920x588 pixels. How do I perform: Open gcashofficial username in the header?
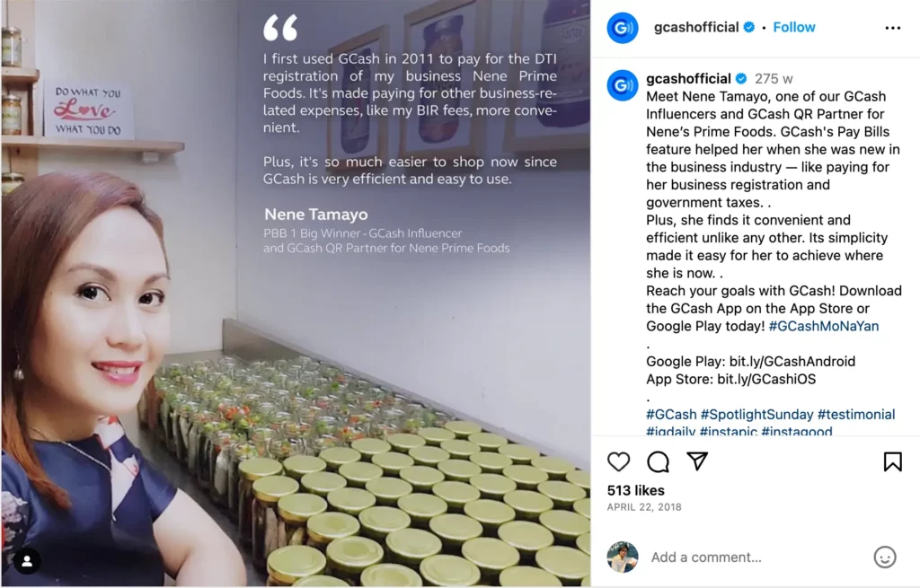tap(696, 28)
